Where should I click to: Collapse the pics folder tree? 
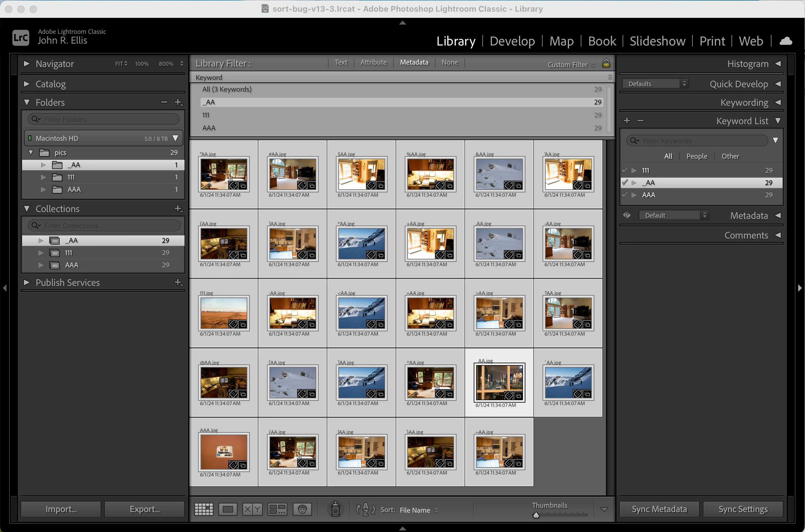coord(31,152)
